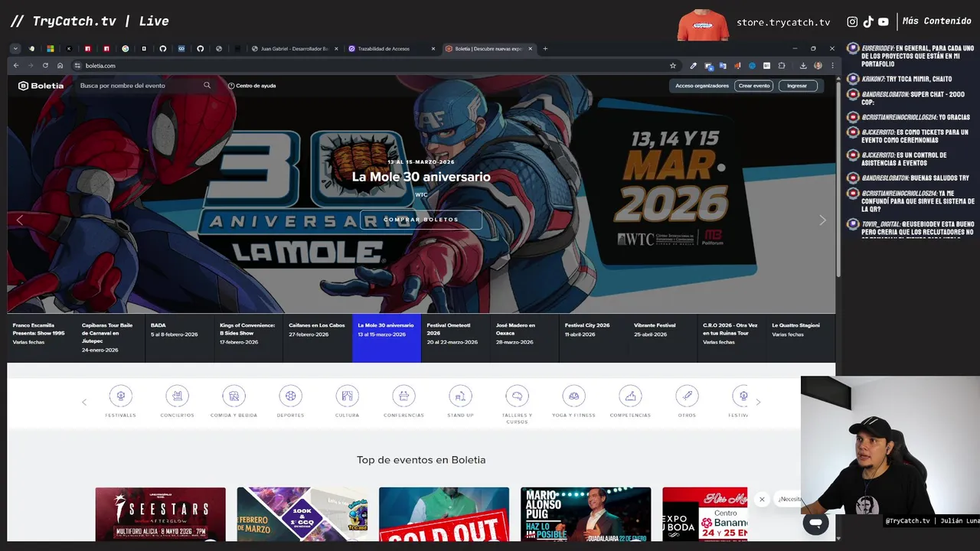Image resolution: width=980 pixels, height=551 pixels.
Task: Click the Comprar Boletos button
Action: [421, 220]
